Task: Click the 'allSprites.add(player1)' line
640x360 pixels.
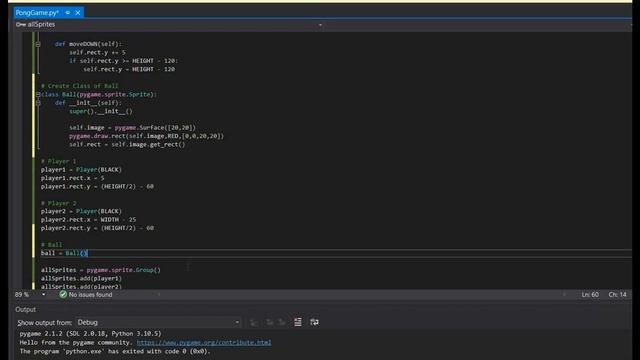Action: coord(81,278)
